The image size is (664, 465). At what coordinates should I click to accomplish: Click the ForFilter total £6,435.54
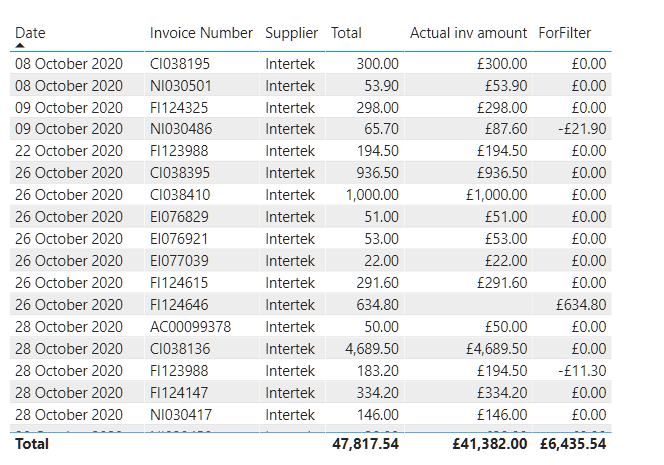tap(573, 444)
